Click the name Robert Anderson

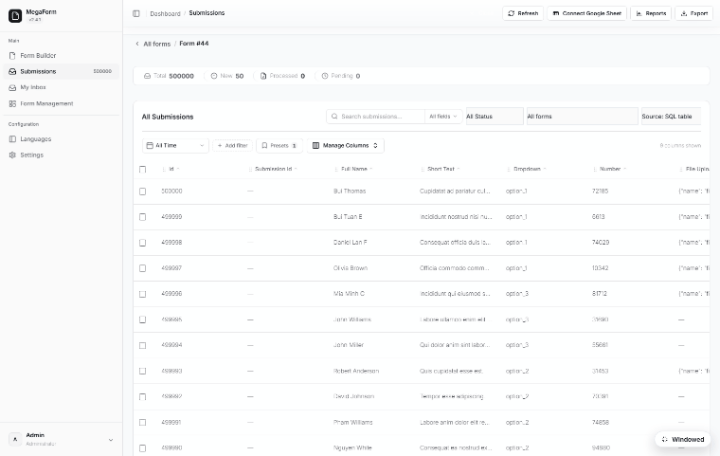click(x=356, y=371)
